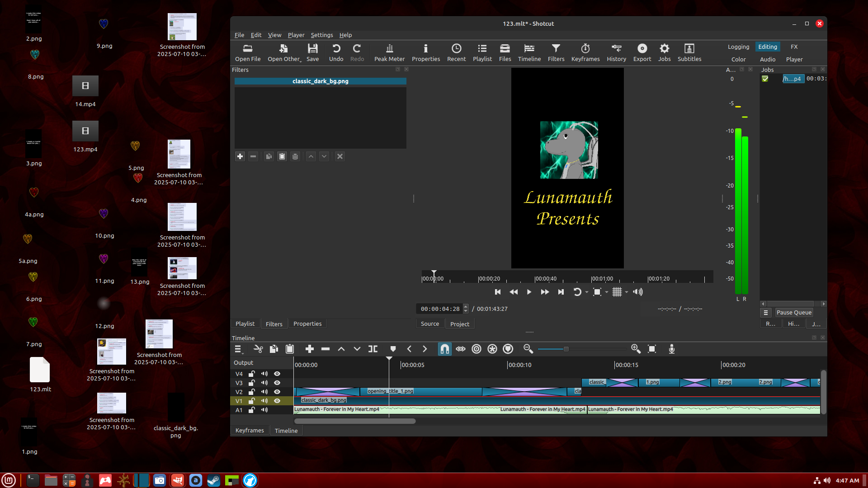Add a filter with the plus button
The image size is (868, 488).
[x=240, y=156]
